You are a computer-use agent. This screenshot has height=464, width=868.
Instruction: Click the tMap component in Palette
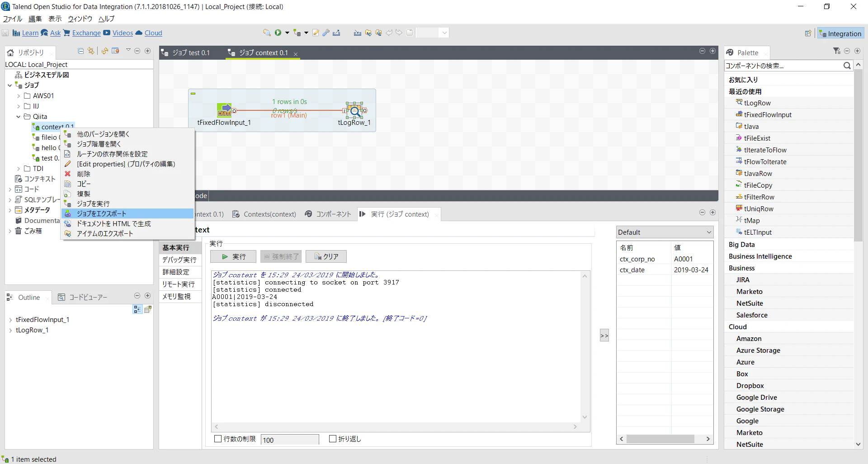click(751, 220)
